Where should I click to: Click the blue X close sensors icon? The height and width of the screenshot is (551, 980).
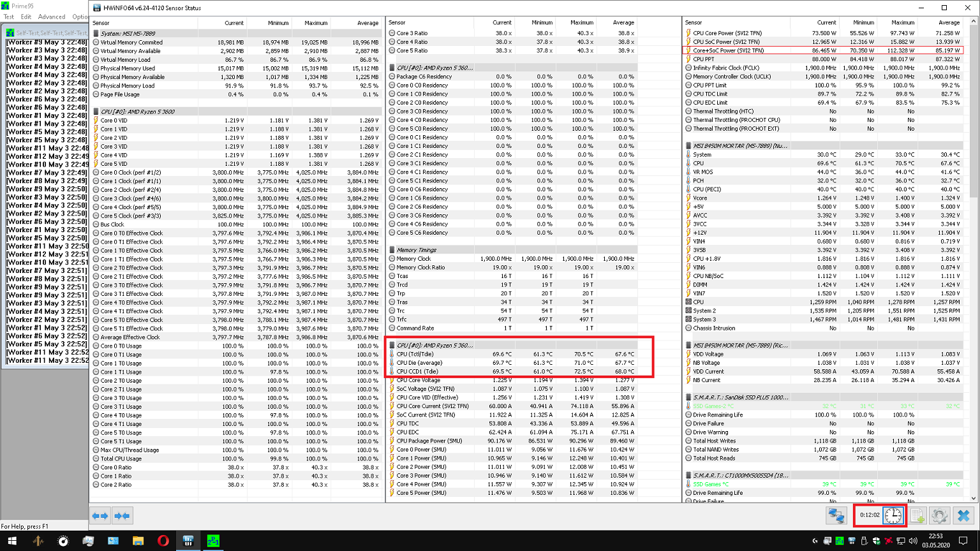coord(963,515)
